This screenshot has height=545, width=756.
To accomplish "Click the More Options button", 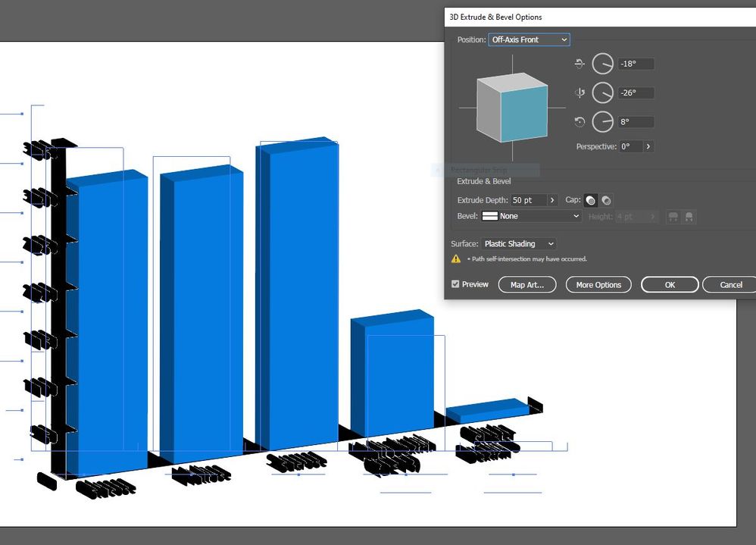I will (x=598, y=284).
